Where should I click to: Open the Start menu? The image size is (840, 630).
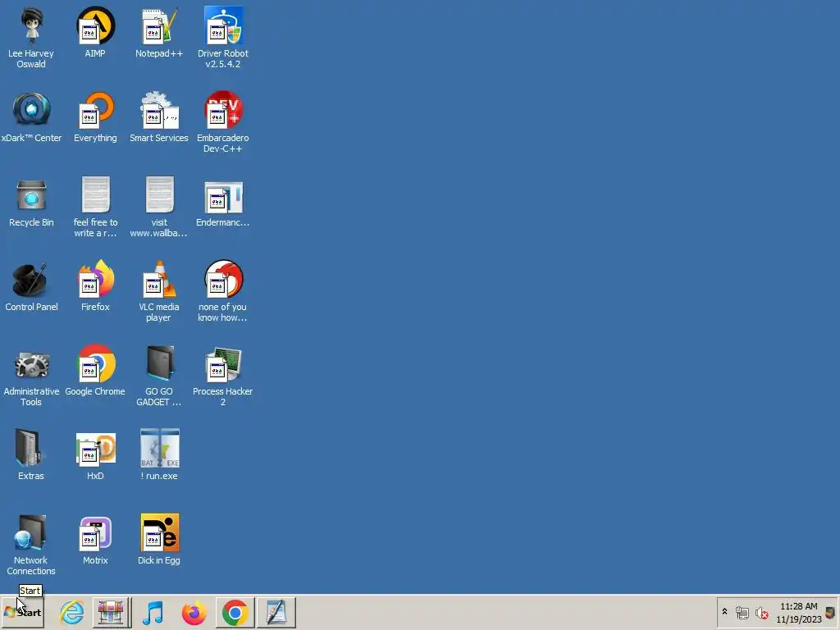pos(22,612)
